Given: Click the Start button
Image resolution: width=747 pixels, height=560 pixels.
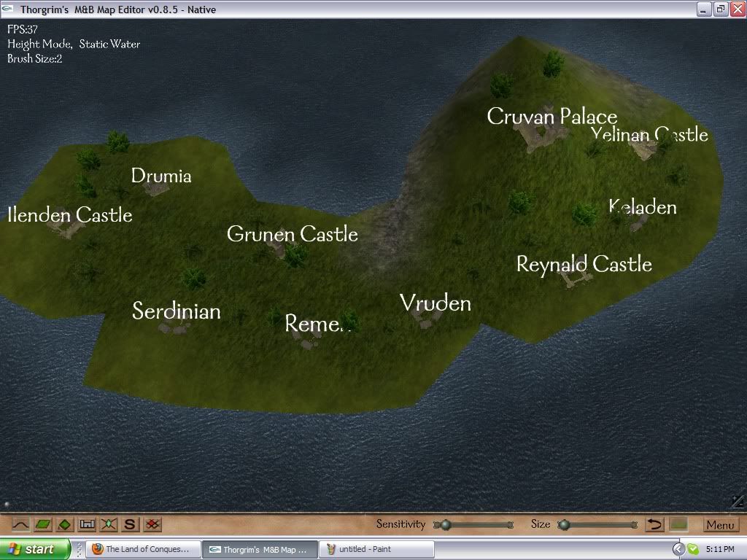Looking at the screenshot, I should (33, 548).
